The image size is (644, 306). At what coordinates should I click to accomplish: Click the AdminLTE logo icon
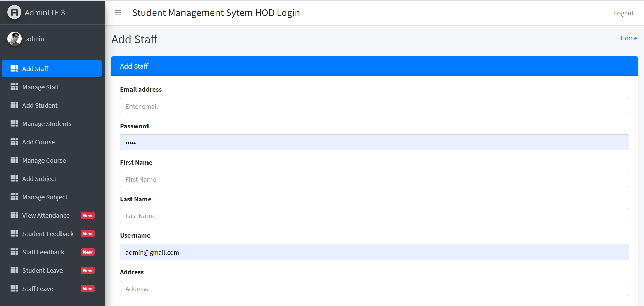(14, 13)
